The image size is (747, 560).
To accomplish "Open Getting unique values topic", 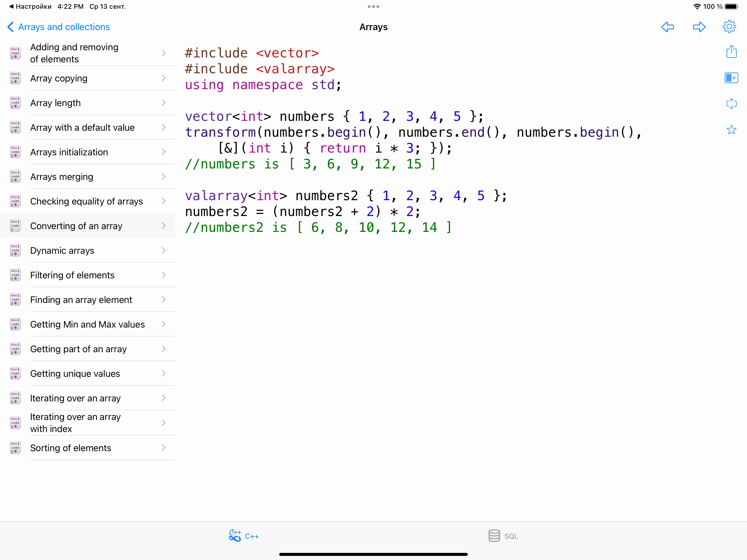I will pos(87,374).
